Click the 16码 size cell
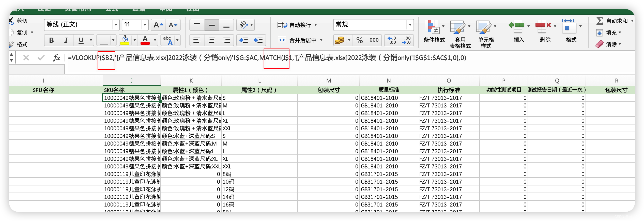 point(259,204)
